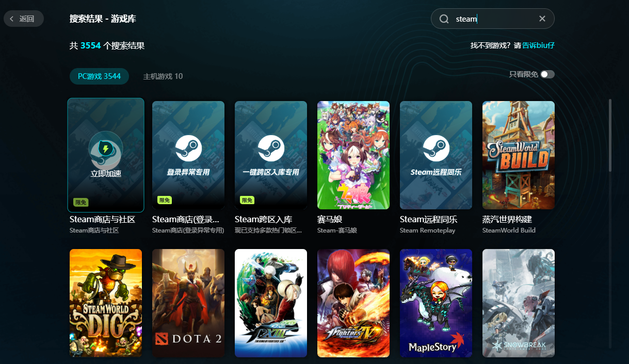Screen dimensions: 629x364
Task: Open King of Fighters XIII cover
Action: click(x=271, y=303)
